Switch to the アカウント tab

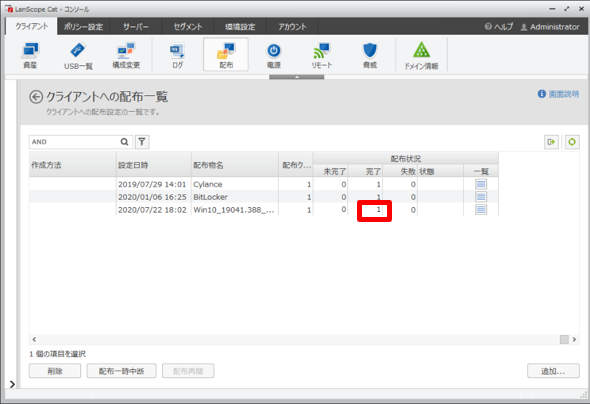[x=292, y=26]
